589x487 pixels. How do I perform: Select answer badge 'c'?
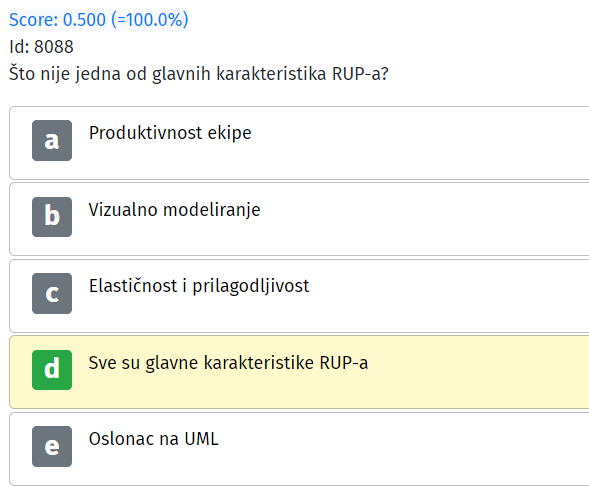click(x=52, y=293)
